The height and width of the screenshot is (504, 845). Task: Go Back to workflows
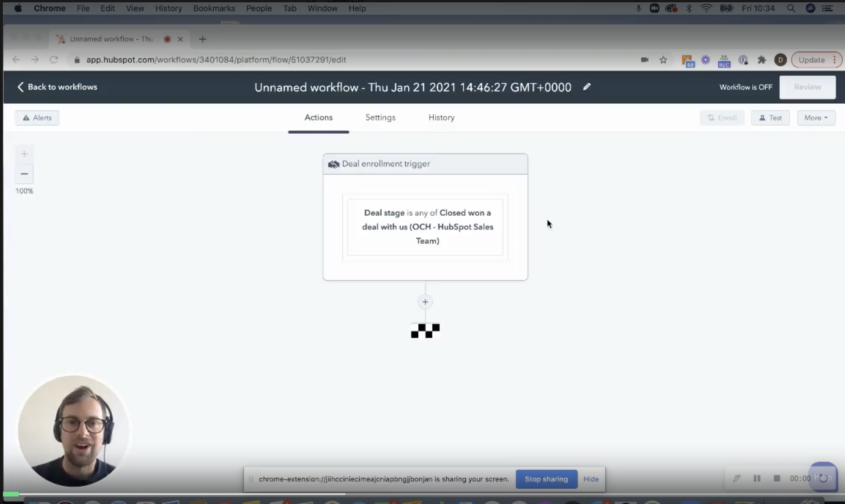57,87
